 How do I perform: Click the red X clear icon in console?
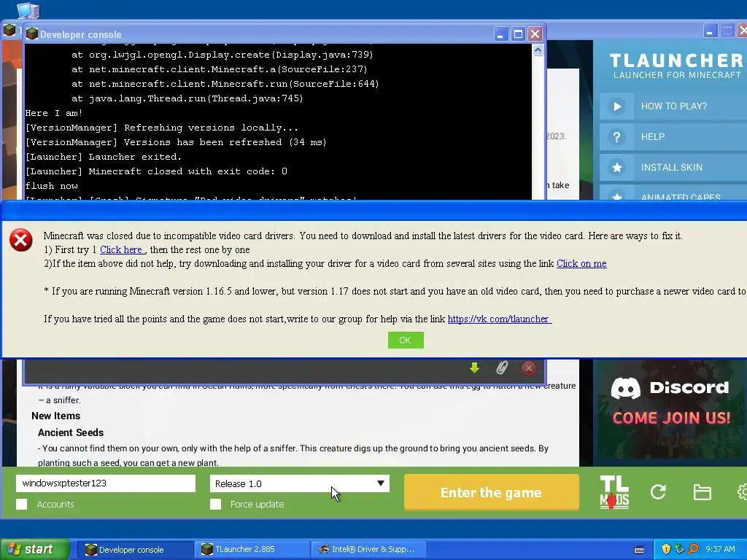tap(529, 368)
